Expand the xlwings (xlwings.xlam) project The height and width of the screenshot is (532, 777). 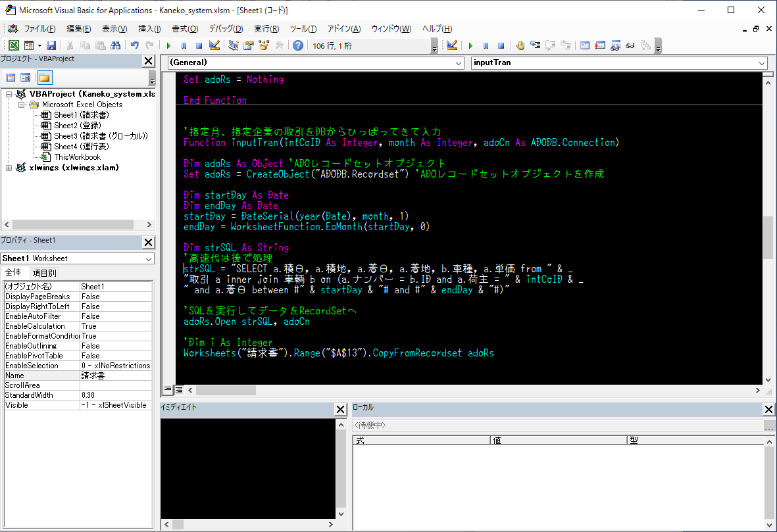coord(9,168)
